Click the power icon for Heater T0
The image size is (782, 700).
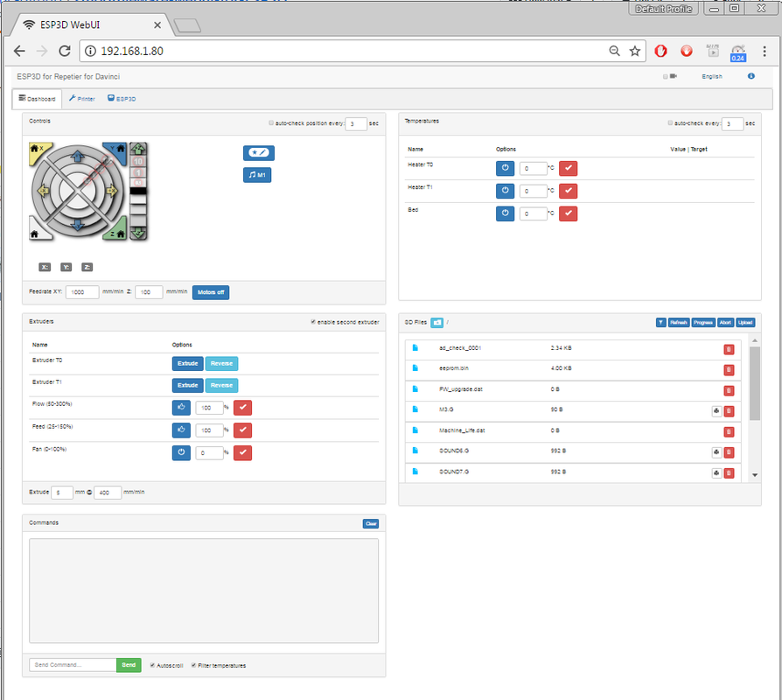pyautogui.click(x=505, y=168)
